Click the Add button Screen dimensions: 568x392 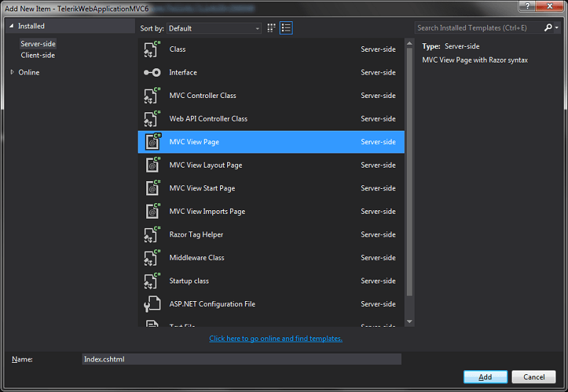click(486, 377)
